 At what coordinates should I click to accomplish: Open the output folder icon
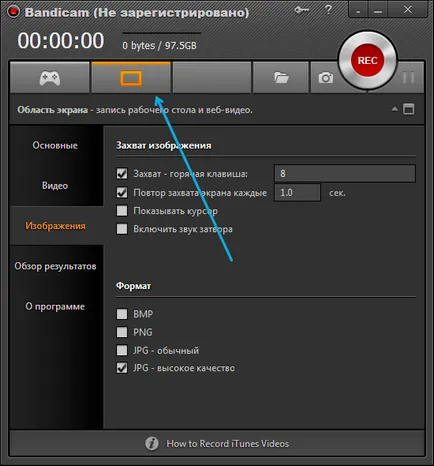281,78
